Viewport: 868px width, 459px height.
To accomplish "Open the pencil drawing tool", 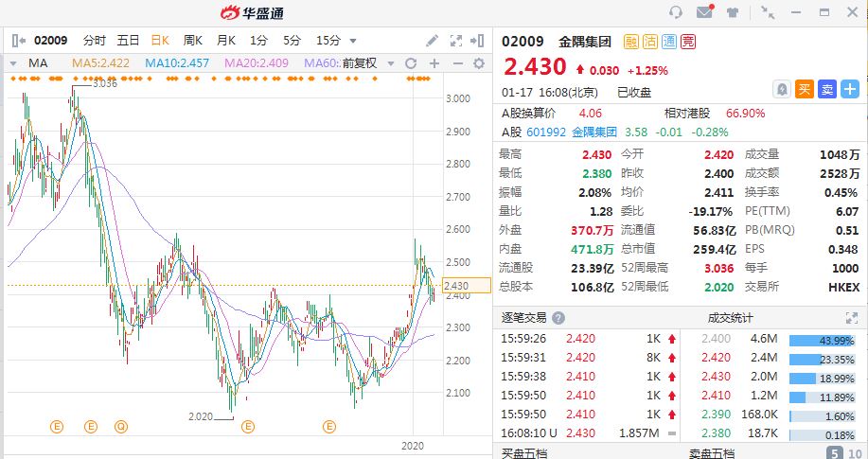I will [432, 41].
